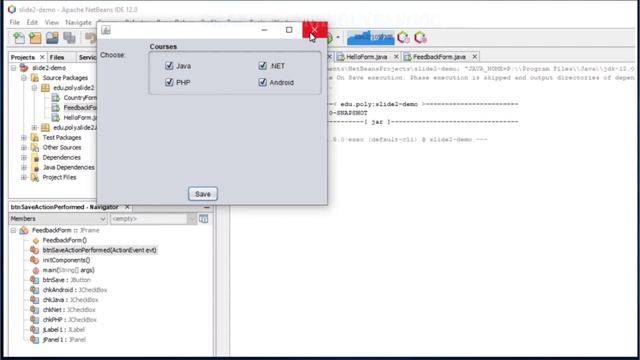Image resolution: width=640 pixels, height=360 pixels.
Task: Click the Save button in the dialog
Action: tap(203, 194)
